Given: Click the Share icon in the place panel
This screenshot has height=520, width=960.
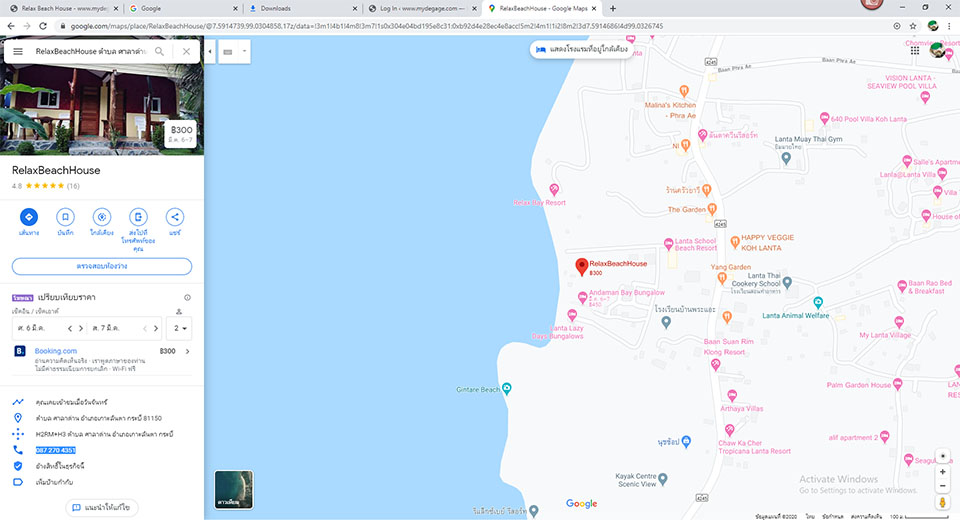Looking at the screenshot, I should tap(174, 217).
